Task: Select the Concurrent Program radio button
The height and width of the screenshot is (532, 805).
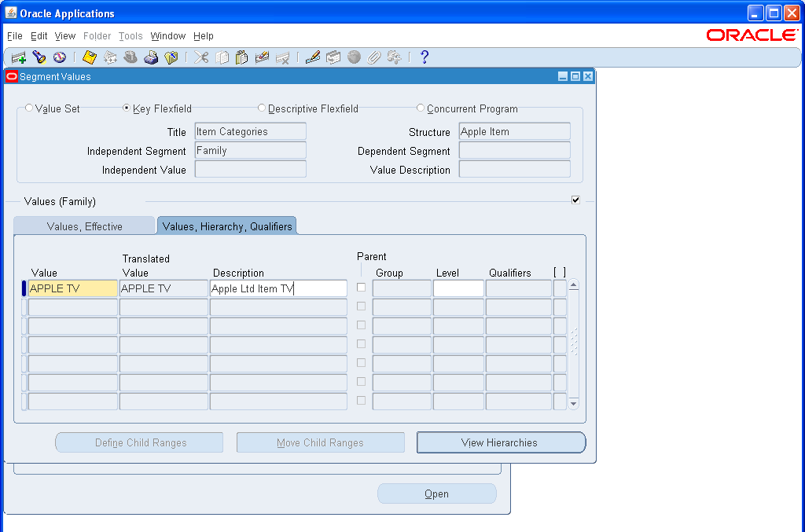Action: (x=421, y=108)
